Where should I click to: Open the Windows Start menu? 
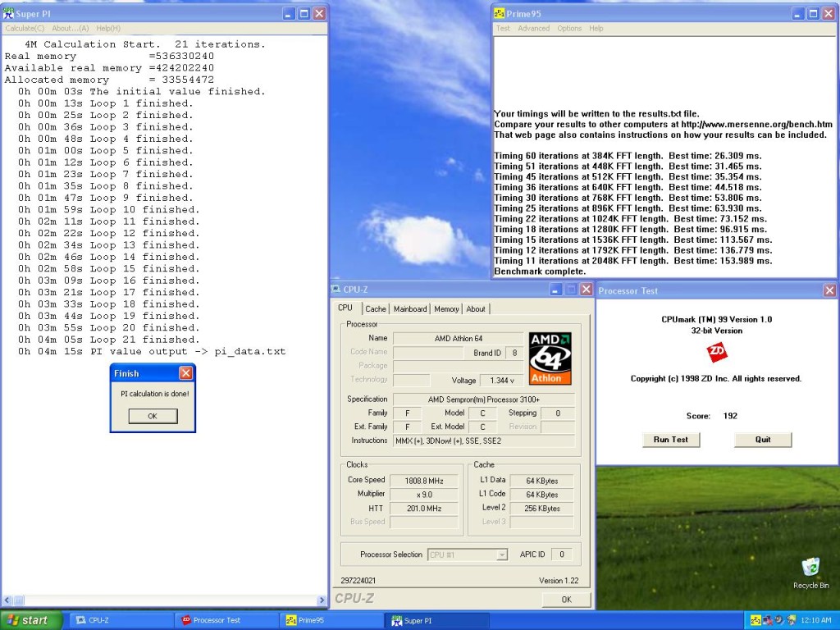pos(31,620)
